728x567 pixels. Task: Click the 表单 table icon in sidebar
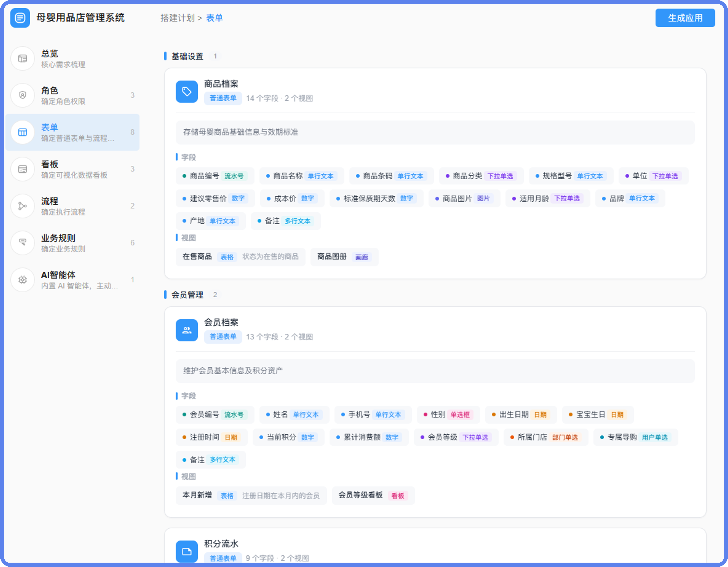coord(23,132)
